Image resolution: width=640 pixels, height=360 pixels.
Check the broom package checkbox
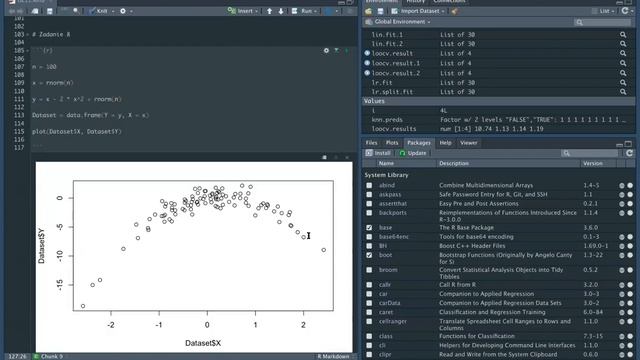point(369,270)
